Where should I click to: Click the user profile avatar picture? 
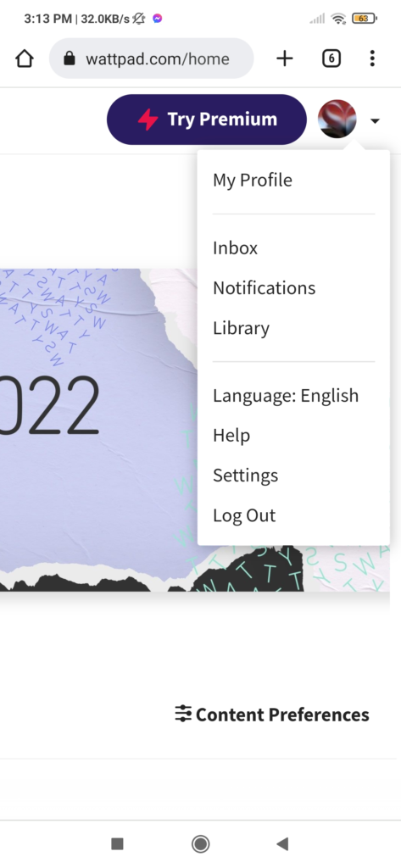click(337, 119)
